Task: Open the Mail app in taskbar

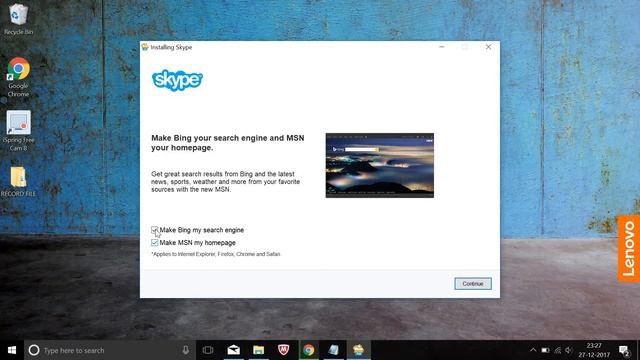Action: (x=233, y=350)
